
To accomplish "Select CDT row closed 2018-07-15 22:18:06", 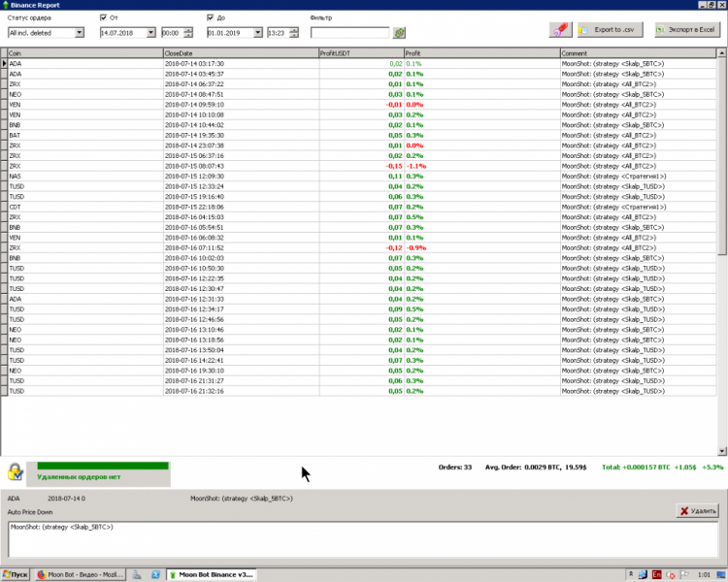I will [x=358, y=207].
